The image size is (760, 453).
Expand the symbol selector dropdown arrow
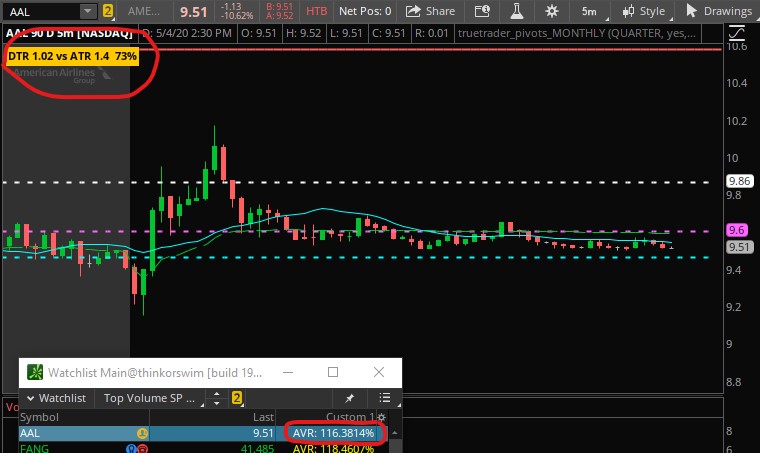88,11
